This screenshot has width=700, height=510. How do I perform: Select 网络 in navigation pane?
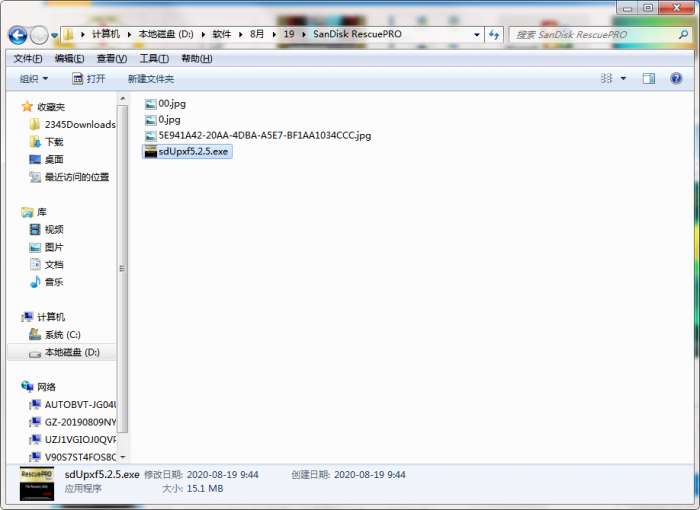39,387
